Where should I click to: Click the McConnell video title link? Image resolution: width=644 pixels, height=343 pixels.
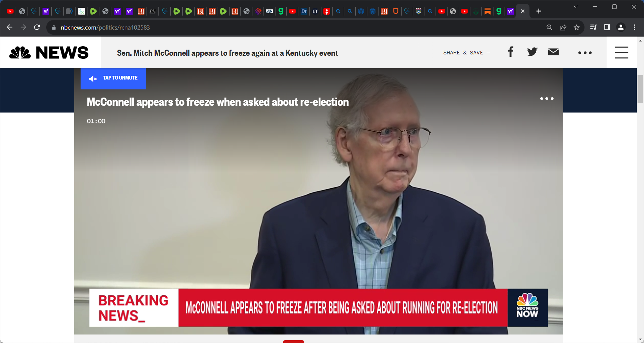[x=218, y=102]
